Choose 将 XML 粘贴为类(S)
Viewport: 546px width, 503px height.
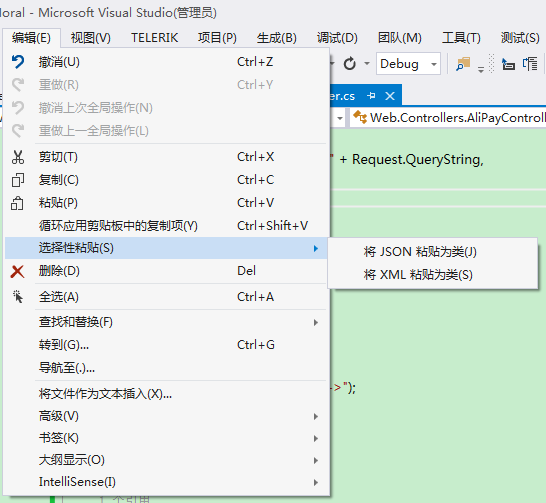(418, 275)
